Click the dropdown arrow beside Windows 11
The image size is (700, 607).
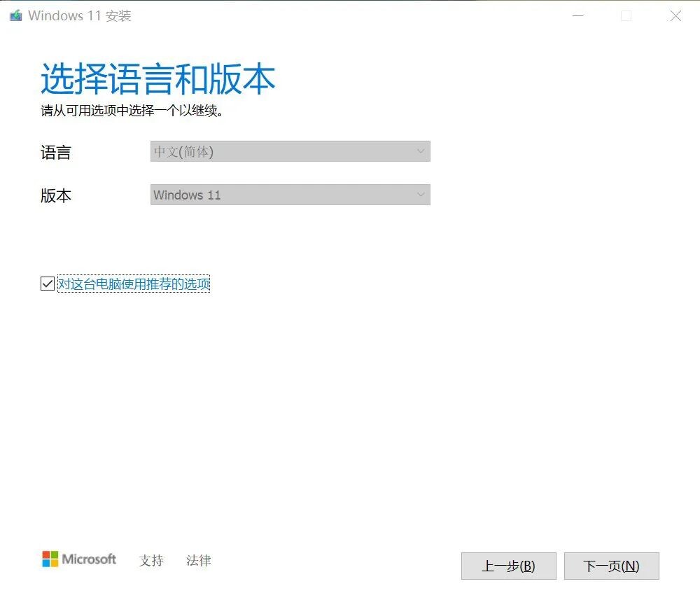pyautogui.click(x=421, y=195)
